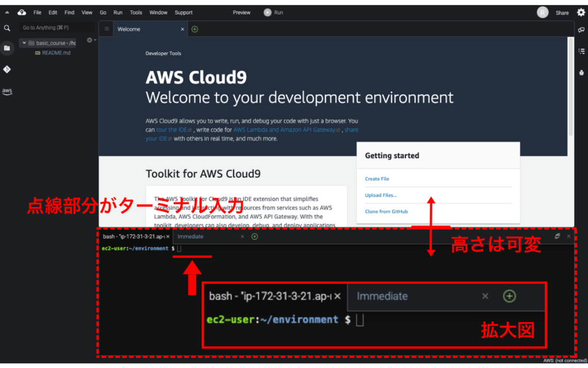The height and width of the screenshot is (368, 588).
Task: Open the AWS Toolkit icon in left sidebar
Action: (7, 91)
